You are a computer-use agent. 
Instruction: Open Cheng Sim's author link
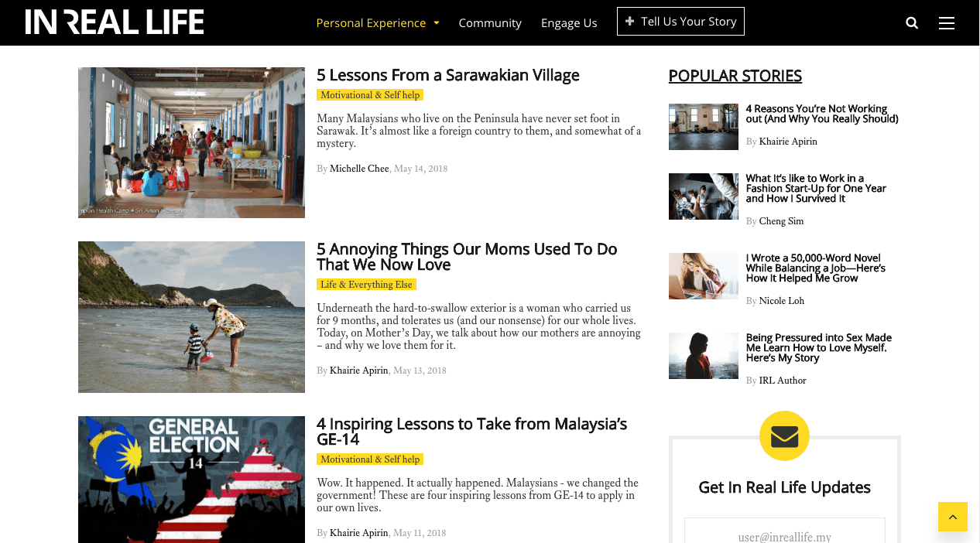(x=781, y=221)
